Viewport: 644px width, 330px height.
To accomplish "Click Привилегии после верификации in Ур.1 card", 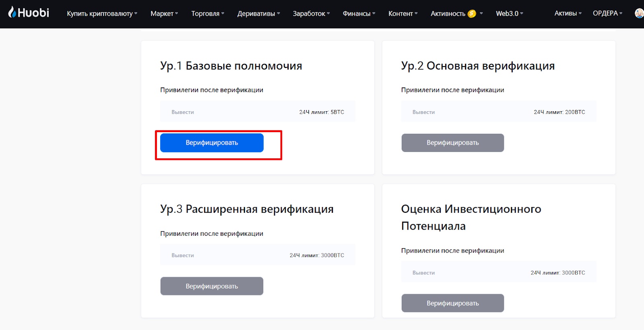I will pos(212,90).
